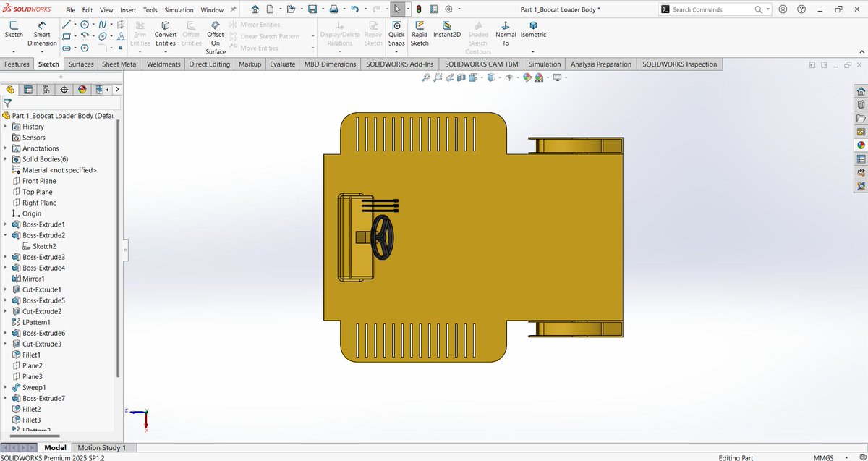868x461 pixels.
Task: Open the Select tool dropdown arrow
Action: point(409,9)
